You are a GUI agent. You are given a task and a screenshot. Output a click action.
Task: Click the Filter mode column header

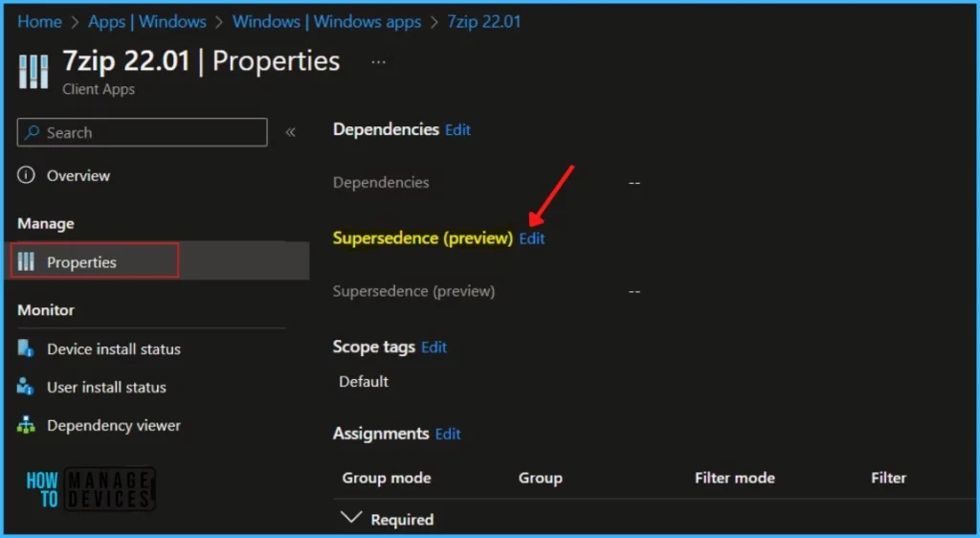[734, 478]
